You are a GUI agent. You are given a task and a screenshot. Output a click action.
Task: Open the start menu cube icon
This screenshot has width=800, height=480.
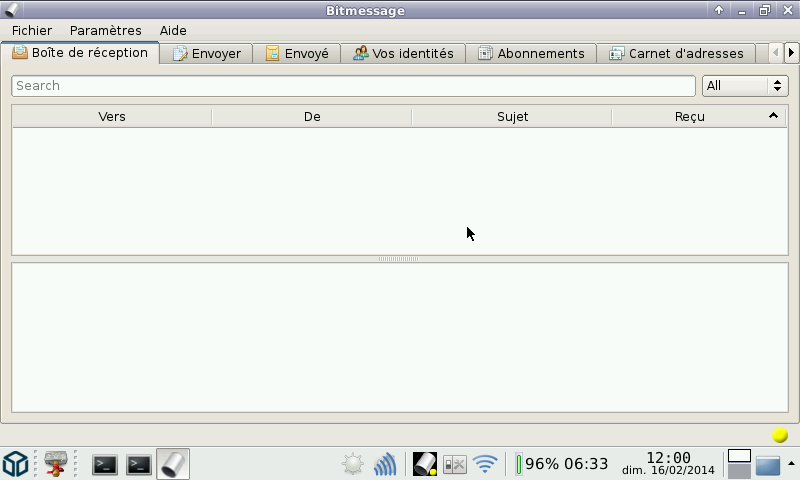(15, 464)
